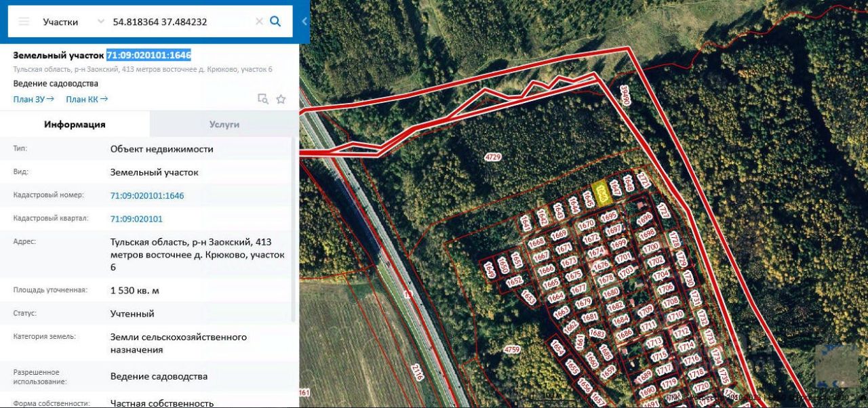
Task: Click into the coordinates search field
Action: (x=180, y=22)
